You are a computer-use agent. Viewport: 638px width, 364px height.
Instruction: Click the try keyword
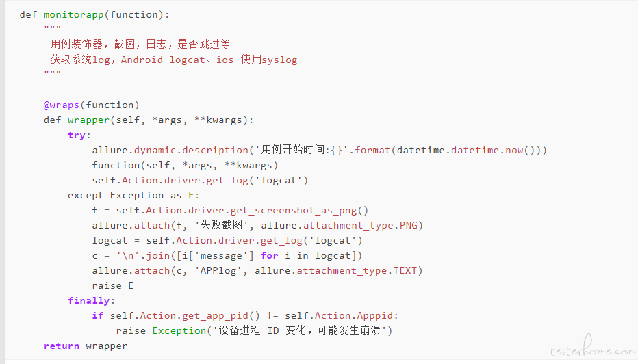[77, 135]
